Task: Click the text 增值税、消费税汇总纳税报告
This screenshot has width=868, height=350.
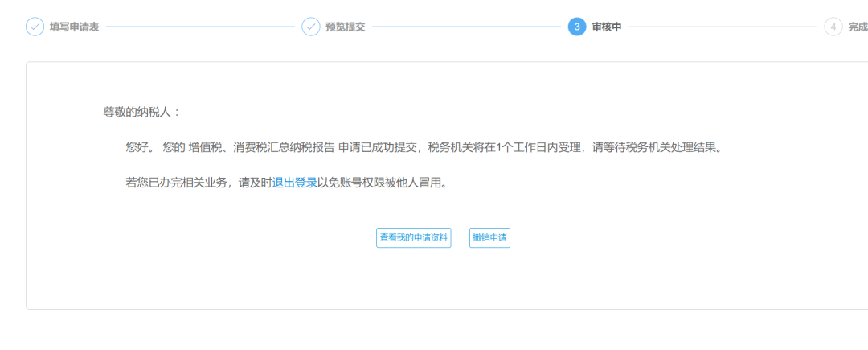Action: pos(261,148)
